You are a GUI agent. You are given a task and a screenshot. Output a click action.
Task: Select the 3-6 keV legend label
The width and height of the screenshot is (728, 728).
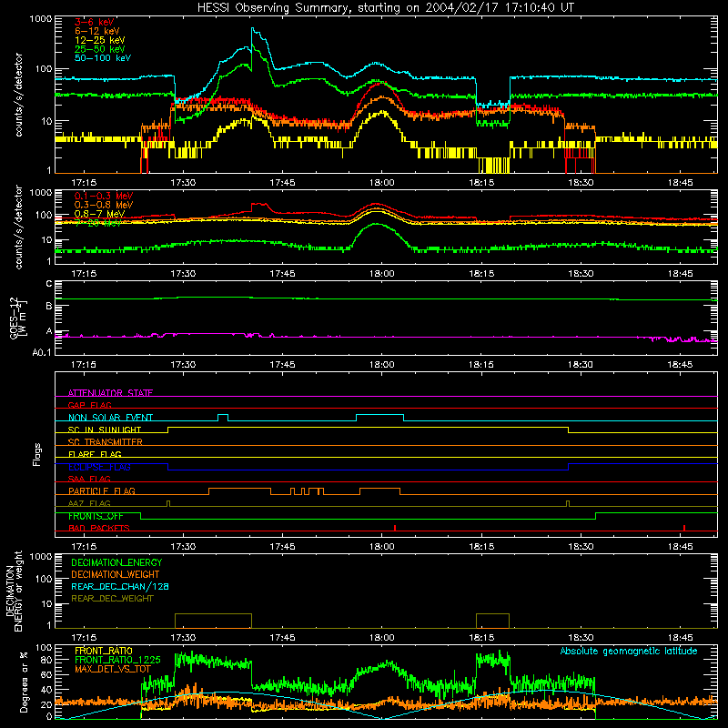[x=94, y=22]
